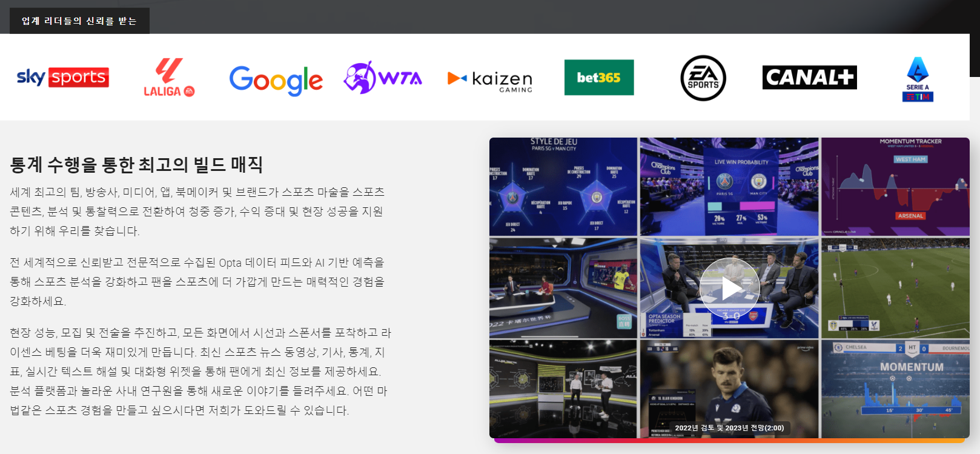Image resolution: width=980 pixels, height=454 pixels.
Task: Open the virtual studio presenters thumbnail bottom-left
Action: click(x=563, y=389)
